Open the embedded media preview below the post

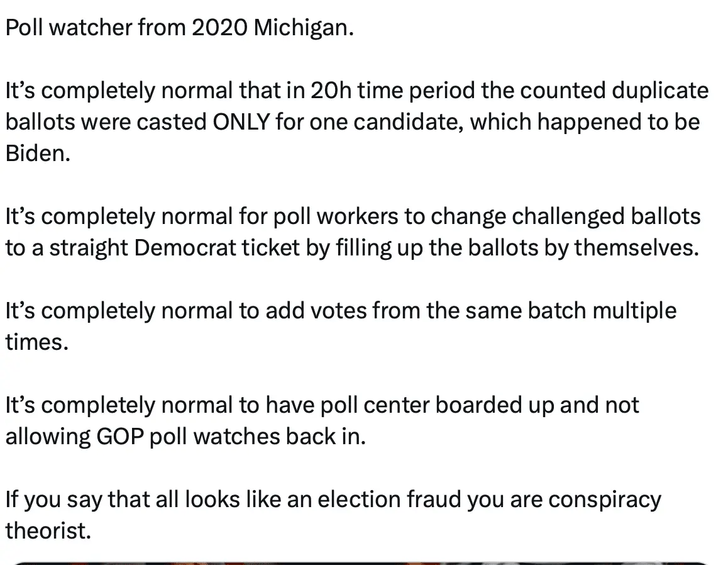point(363,562)
